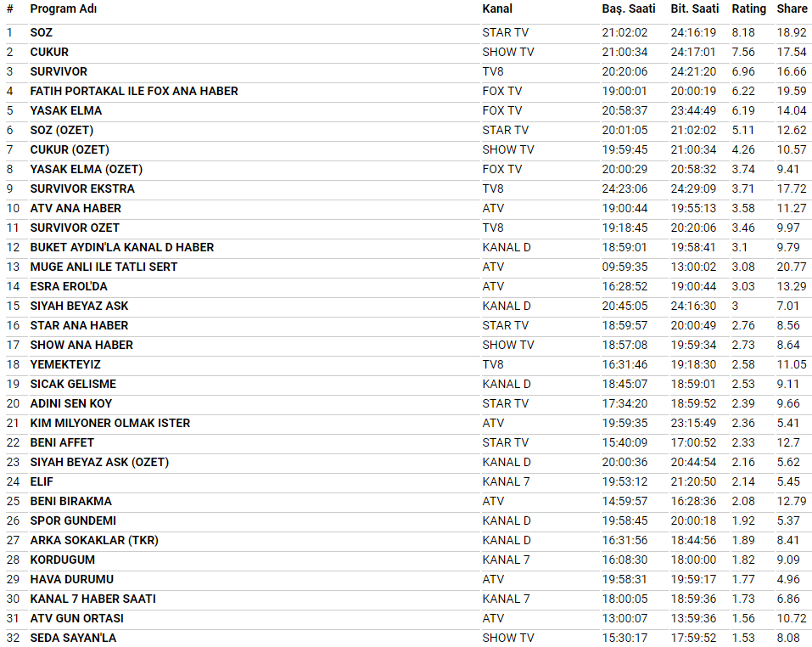812x647 pixels.
Task: Click the Program Adı column header
Action: pyautogui.click(x=64, y=9)
